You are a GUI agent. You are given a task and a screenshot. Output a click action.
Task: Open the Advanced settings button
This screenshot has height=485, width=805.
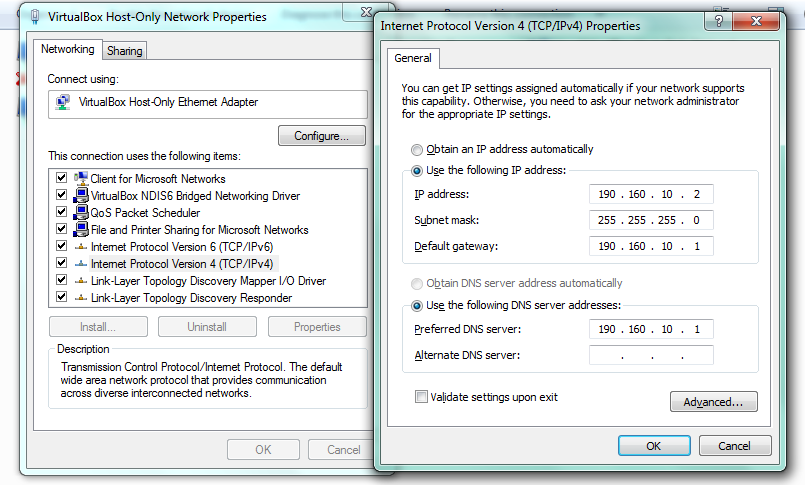[x=713, y=402]
